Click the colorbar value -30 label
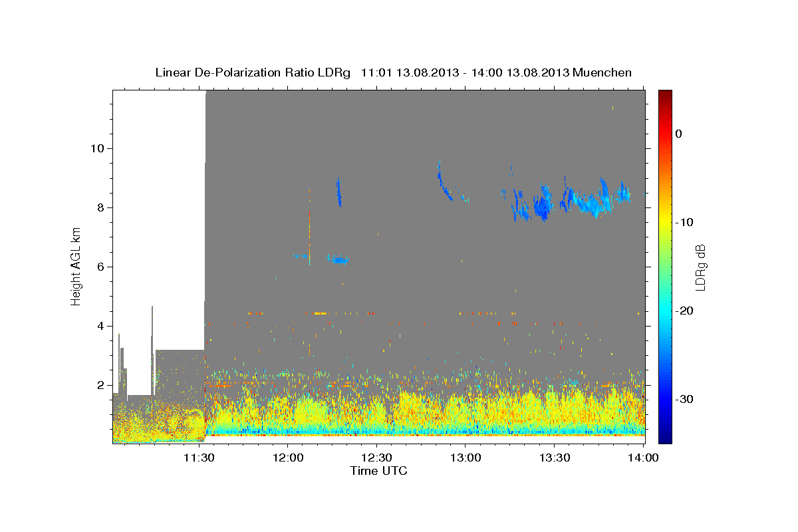798x532 pixels. click(686, 399)
